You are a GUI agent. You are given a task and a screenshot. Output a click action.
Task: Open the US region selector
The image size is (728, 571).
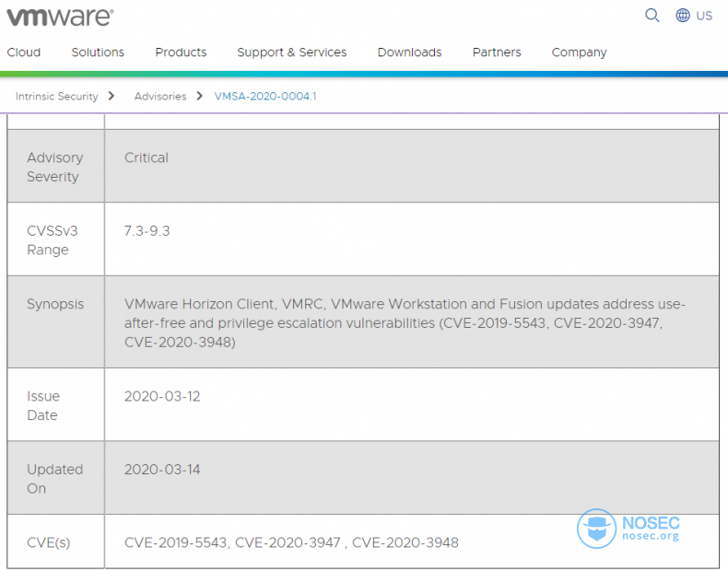(704, 16)
